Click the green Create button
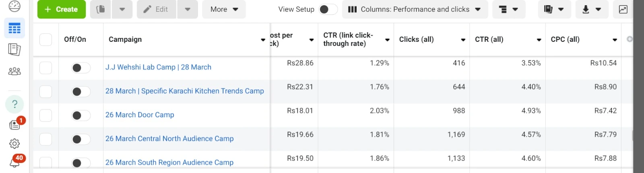This screenshot has width=644, height=173. [61, 9]
